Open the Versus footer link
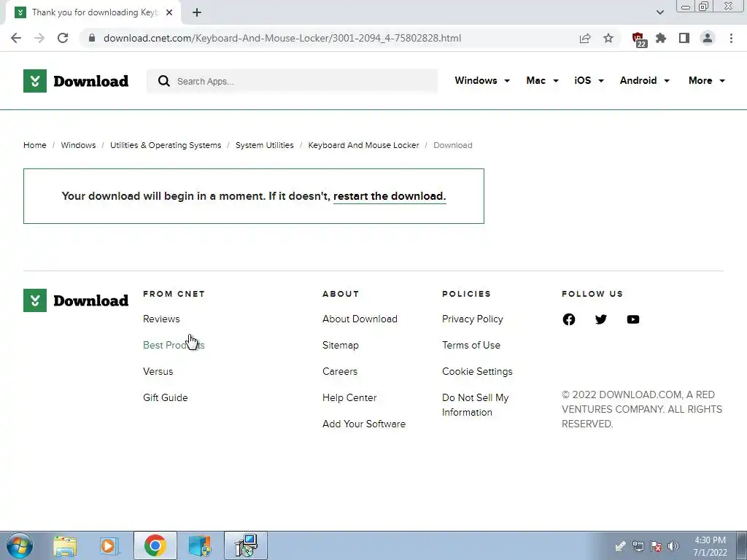Image resolution: width=747 pixels, height=560 pixels. point(158,371)
